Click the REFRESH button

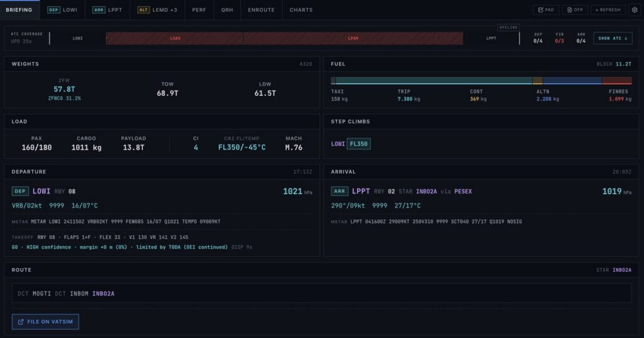tap(608, 10)
